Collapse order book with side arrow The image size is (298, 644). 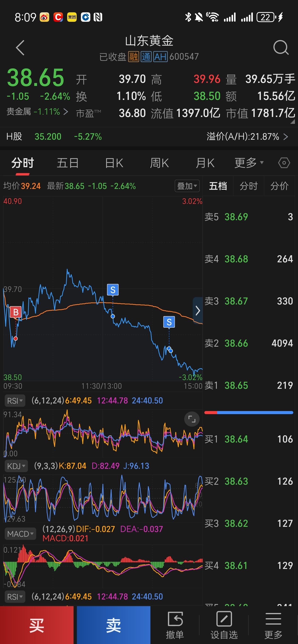point(197,311)
